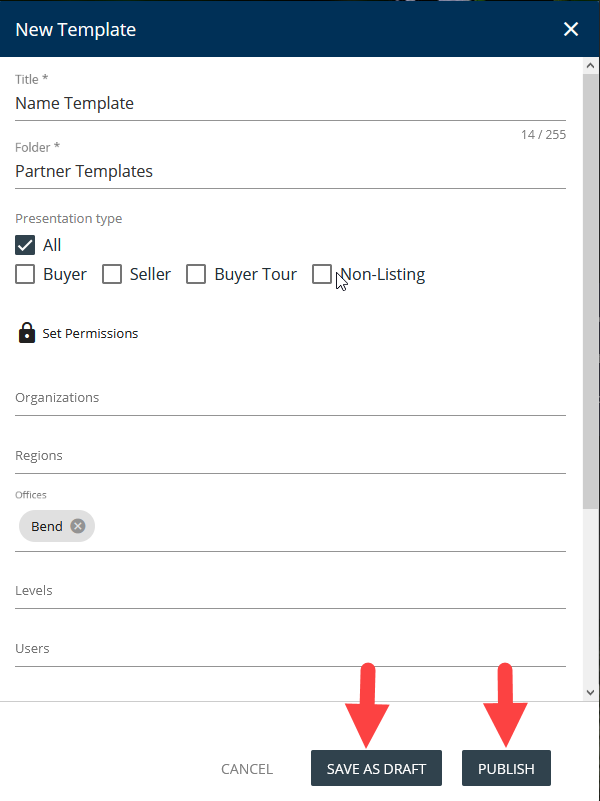Publish the new template
The height and width of the screenshot is (801, 600).
click(506, 768)
